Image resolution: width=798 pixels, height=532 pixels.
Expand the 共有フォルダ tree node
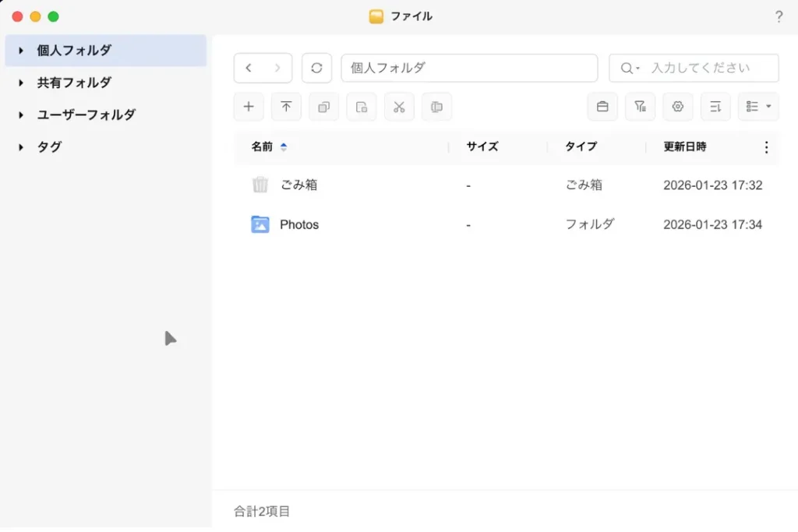tap(21, 83)
